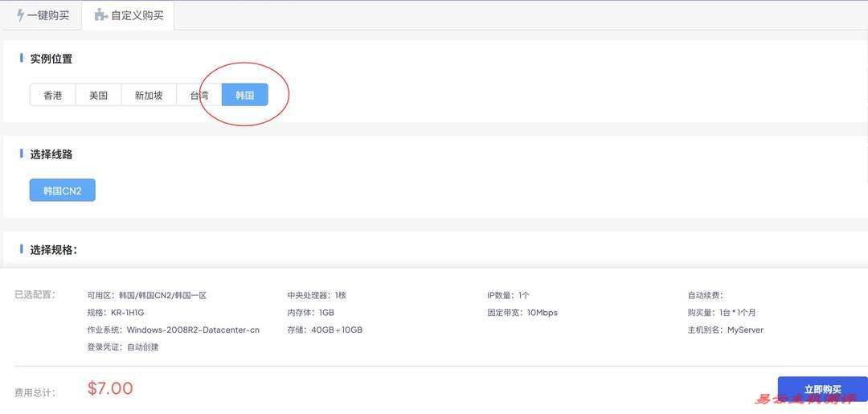Click IP数量: 1个 entry
The width and height of the screenshot is (868, 414).
(508, 296)
